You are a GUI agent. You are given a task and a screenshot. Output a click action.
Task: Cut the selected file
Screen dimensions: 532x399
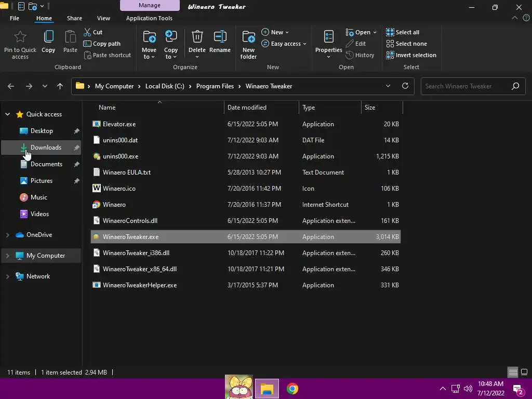coord(93,32)
